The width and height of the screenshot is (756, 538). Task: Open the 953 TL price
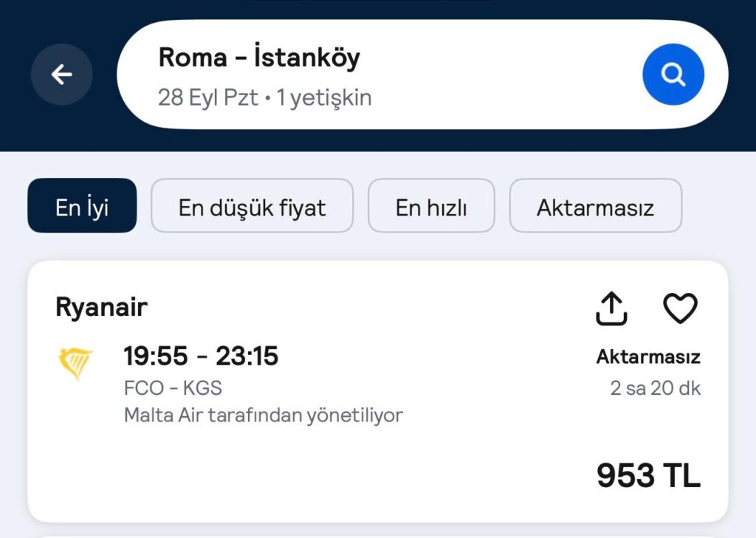(x=648, y=475)
